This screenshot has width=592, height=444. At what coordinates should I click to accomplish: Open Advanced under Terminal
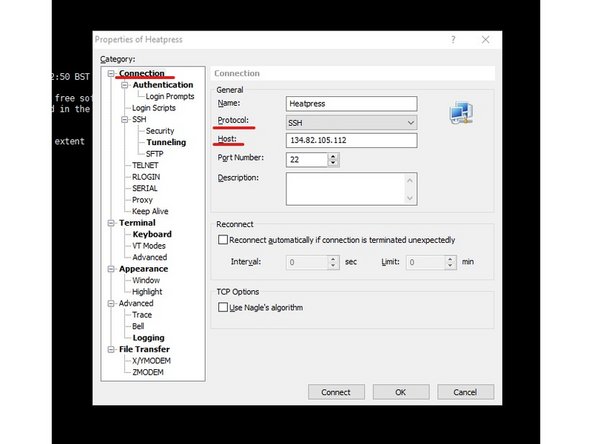pos(150,257)
